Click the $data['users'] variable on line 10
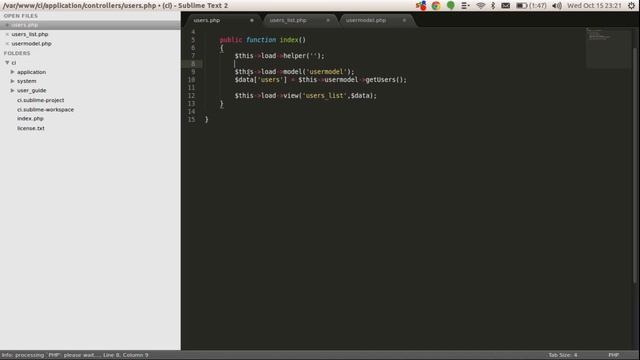The width and height of the screenshot is (640, 360). (x=261, y=80)
